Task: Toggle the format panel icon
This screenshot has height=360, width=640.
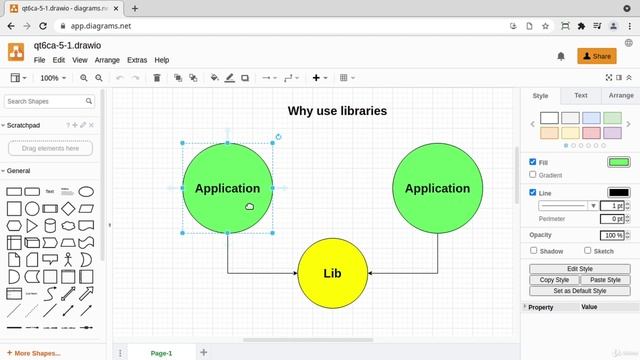Action: [x=619, y=78]
